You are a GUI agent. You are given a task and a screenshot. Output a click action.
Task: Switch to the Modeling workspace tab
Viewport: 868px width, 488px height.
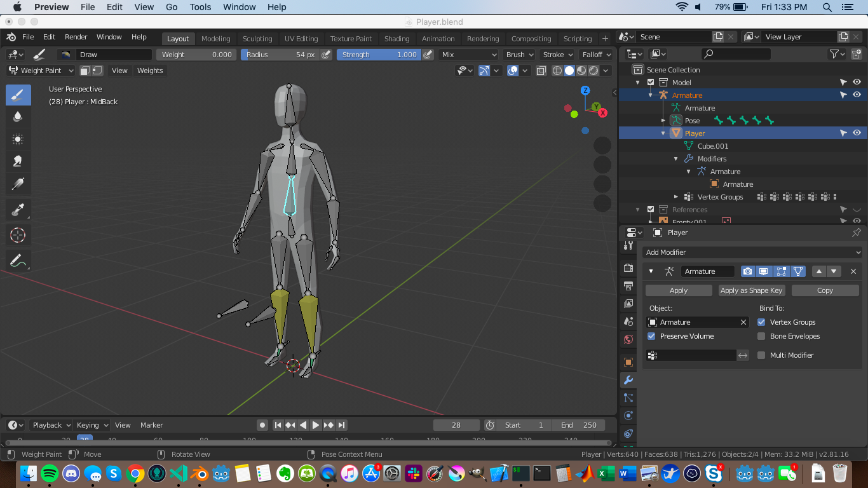point(215,39)
